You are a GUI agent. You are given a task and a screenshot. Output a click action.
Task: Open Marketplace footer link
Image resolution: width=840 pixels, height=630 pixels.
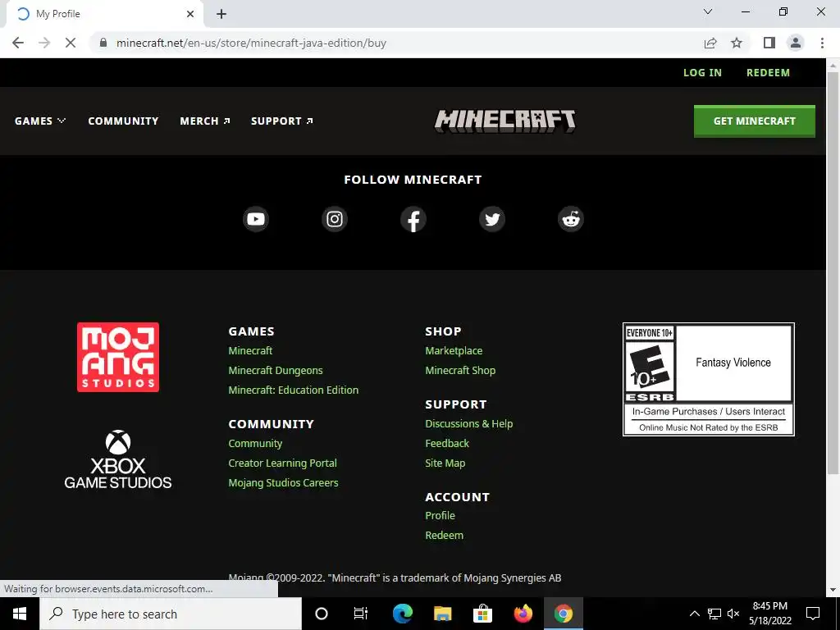454,351
